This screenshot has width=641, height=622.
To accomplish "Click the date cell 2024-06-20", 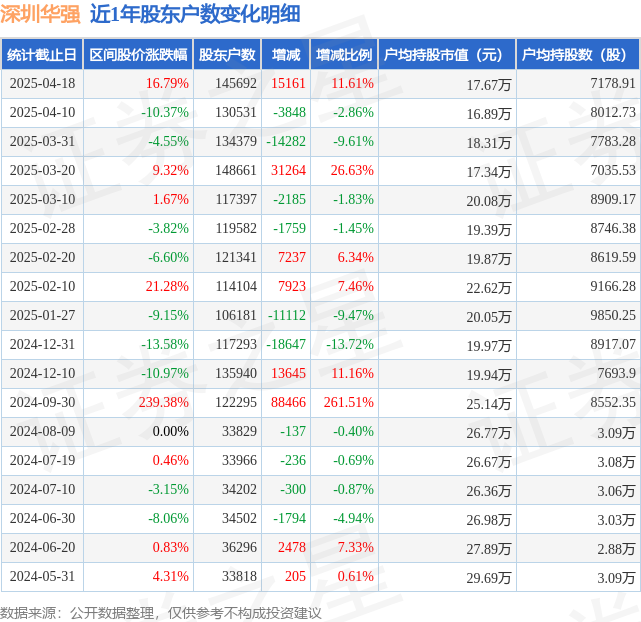I will coord(43,548).
